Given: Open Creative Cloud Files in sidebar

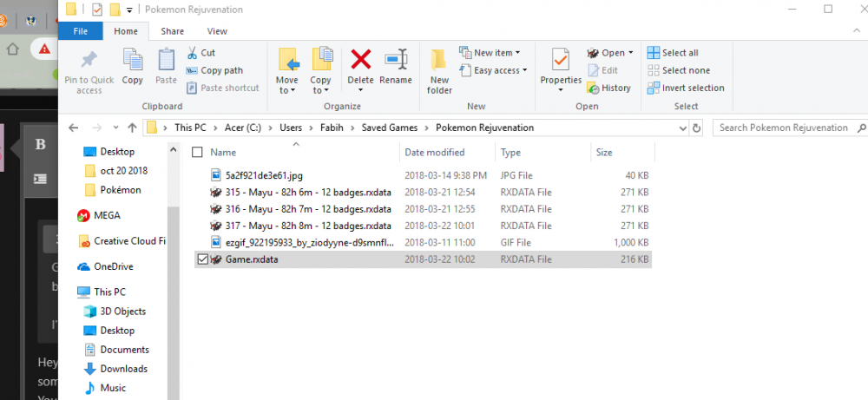Looking at the screenshot, I should point(122,241).
